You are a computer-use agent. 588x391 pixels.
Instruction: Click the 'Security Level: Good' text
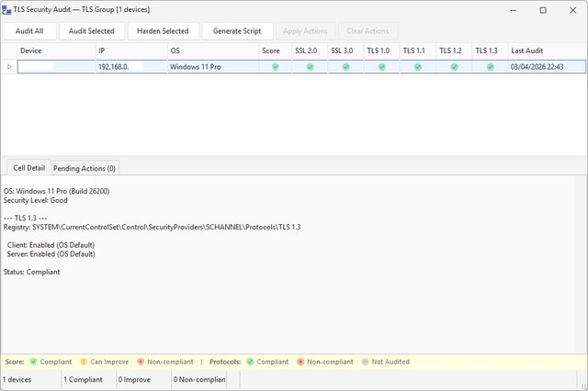36,200
